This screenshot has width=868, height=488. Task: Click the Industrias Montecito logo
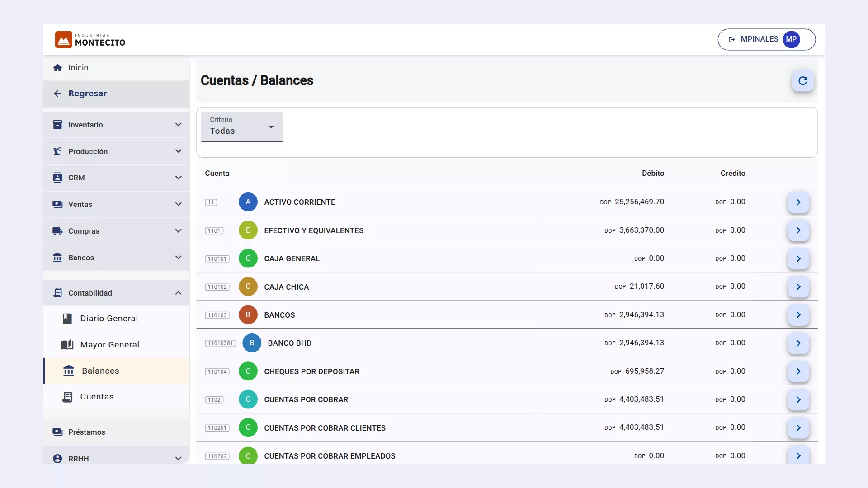pyautogui.click(x=90, y=40)
